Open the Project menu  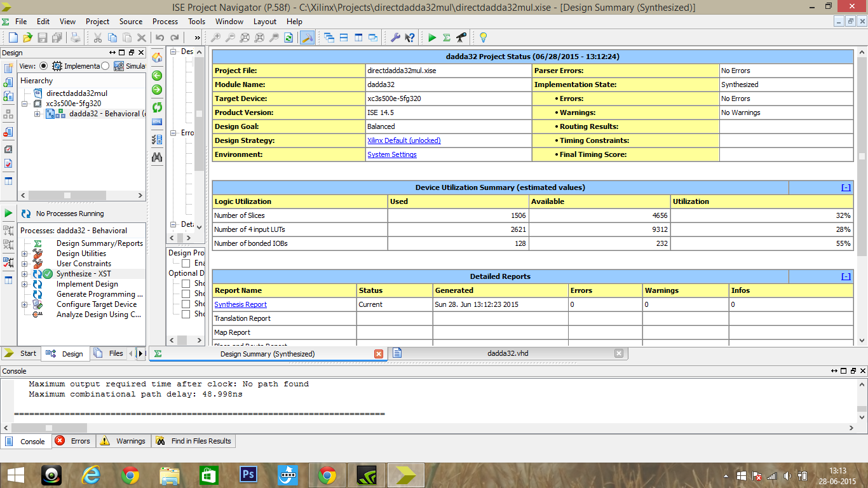coord(97,21)
